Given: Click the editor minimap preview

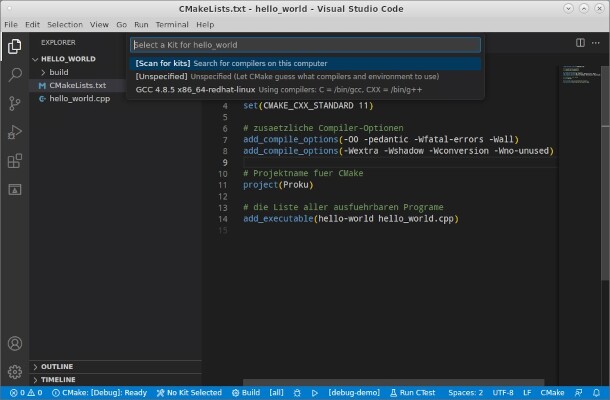Looking at the screenshot, I should pos(581,75).
